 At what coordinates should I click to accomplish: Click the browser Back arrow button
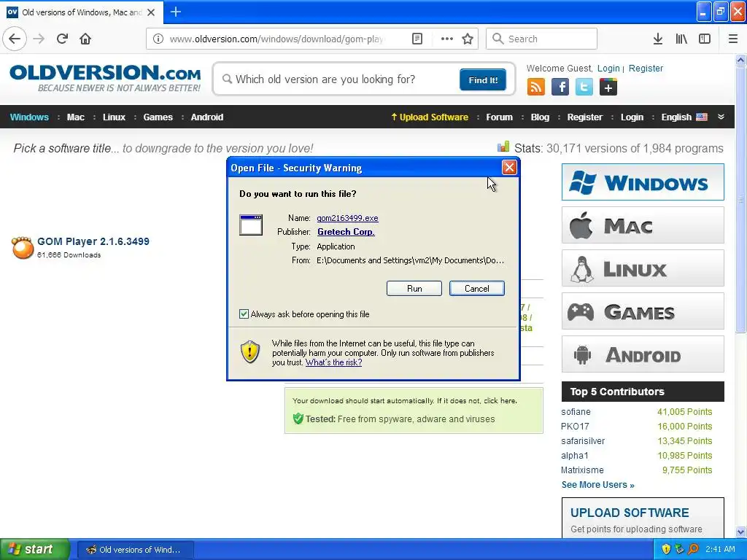[15, 39]
